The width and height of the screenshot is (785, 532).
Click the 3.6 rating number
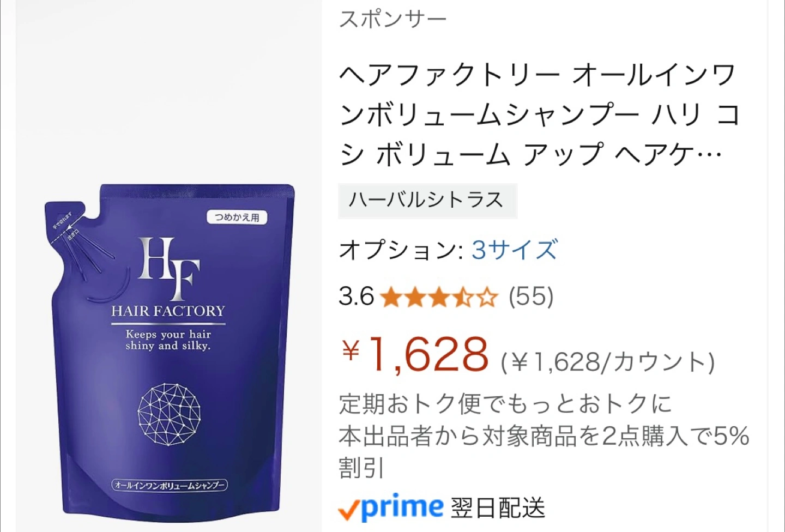tap(357, 297)
